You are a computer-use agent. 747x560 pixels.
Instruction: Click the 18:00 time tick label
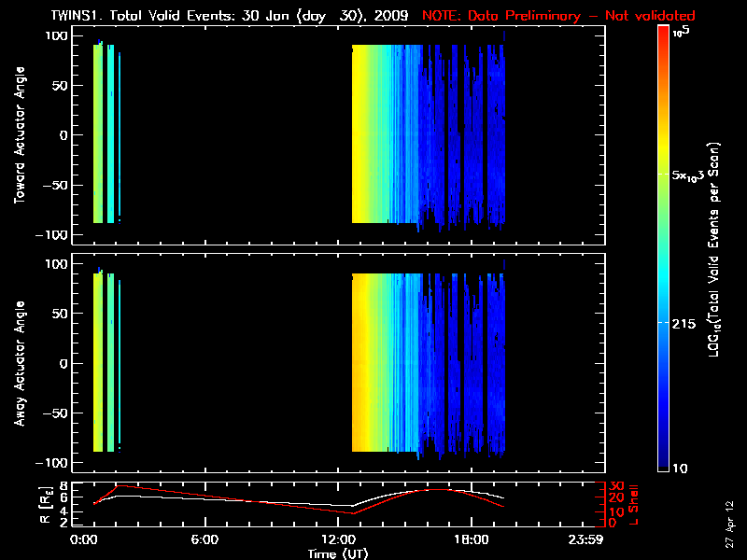click(471, 539)
